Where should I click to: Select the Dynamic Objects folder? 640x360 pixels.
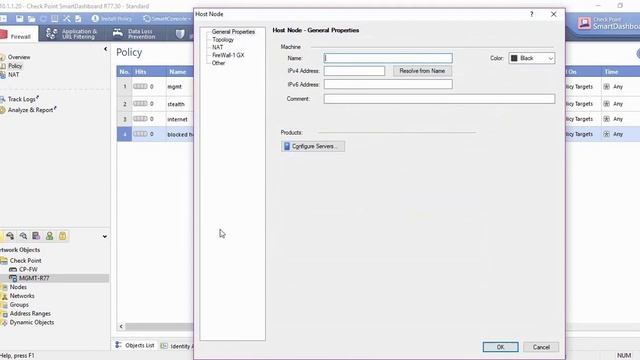(x=32, y=322)
